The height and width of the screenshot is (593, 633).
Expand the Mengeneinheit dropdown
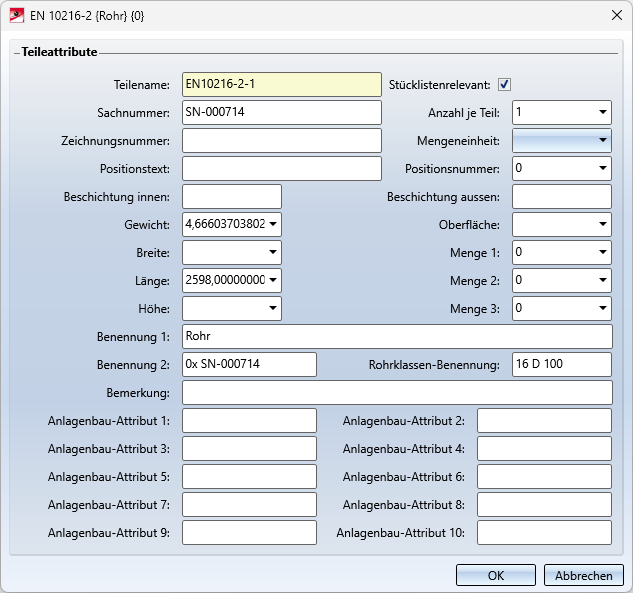pyautogui.click(x=603, y=140)
